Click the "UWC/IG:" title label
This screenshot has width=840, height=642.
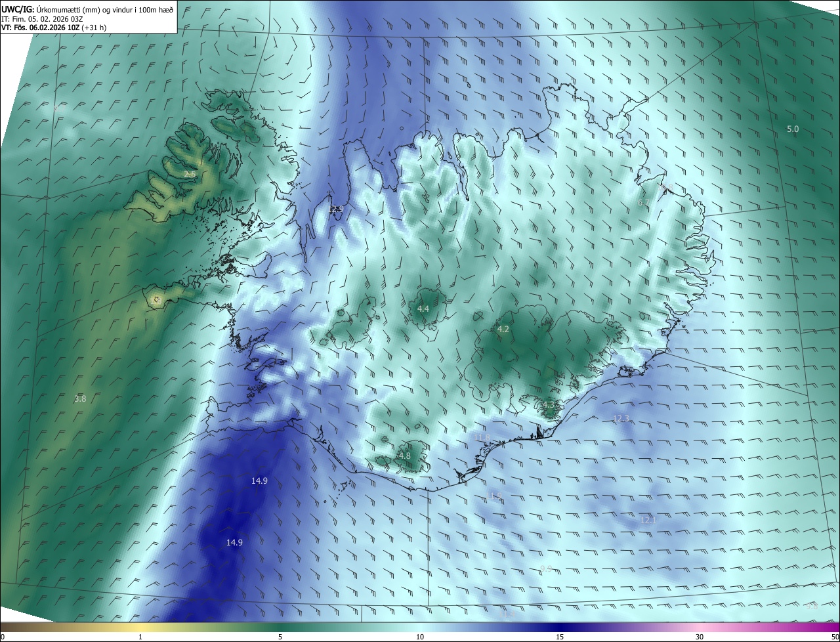coord(16,9)
